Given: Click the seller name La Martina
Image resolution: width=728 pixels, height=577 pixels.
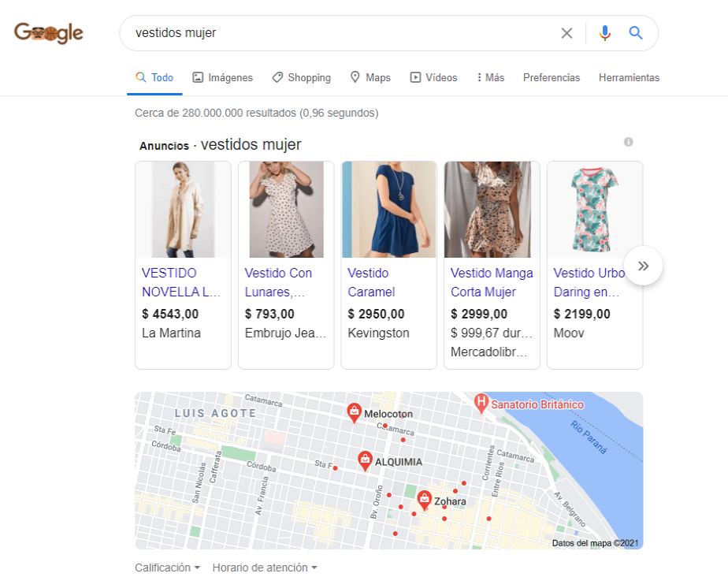Looking at the screenshot, I should tap(171, 333).
